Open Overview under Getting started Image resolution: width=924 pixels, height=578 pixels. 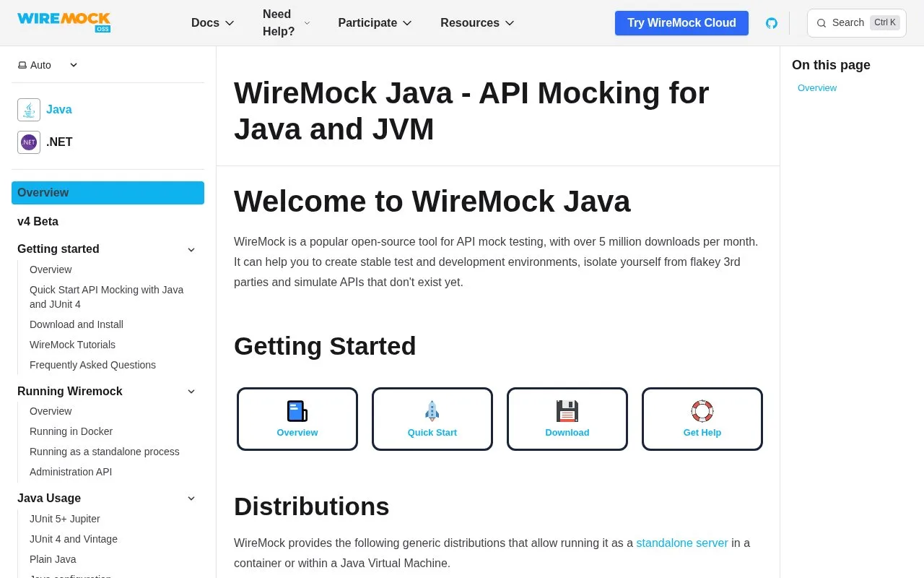[51, 269]
